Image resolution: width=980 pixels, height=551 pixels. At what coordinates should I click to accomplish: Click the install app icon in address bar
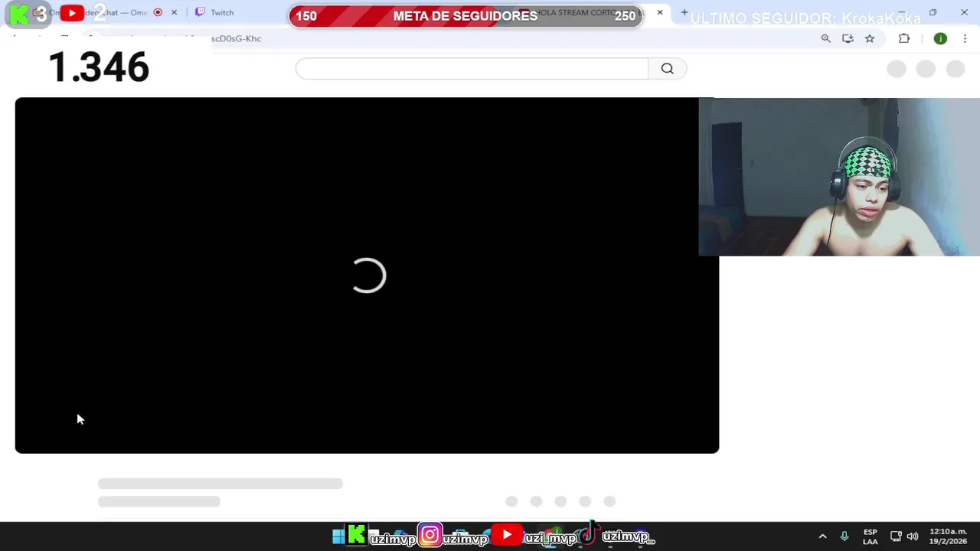click(848, 38)
